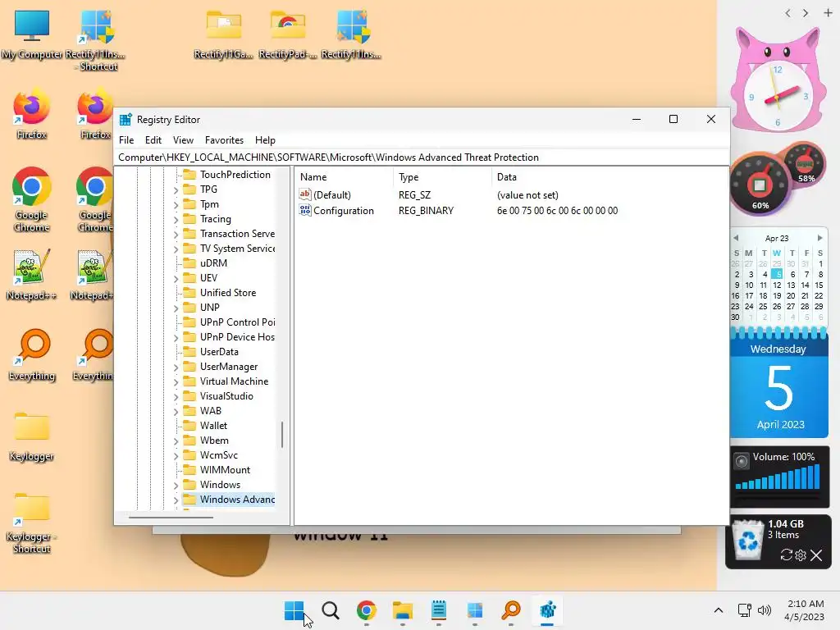
Task: Select the WIMMount key
Action: pos(225,470)
